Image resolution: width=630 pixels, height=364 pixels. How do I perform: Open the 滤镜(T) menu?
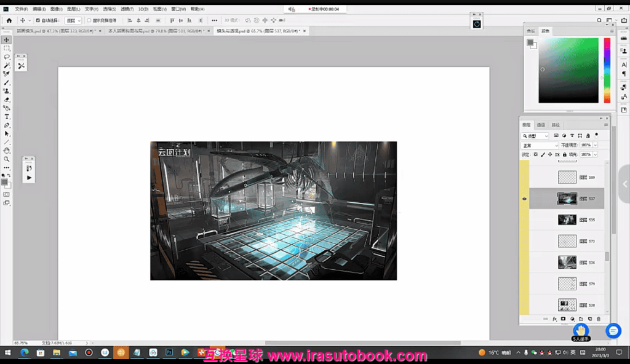point(127,9)
